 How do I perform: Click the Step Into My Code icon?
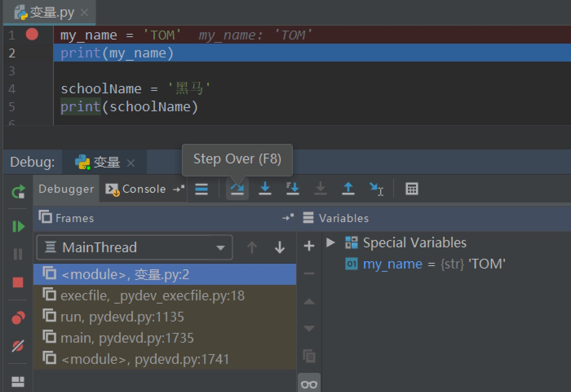[x=292, y=189]
